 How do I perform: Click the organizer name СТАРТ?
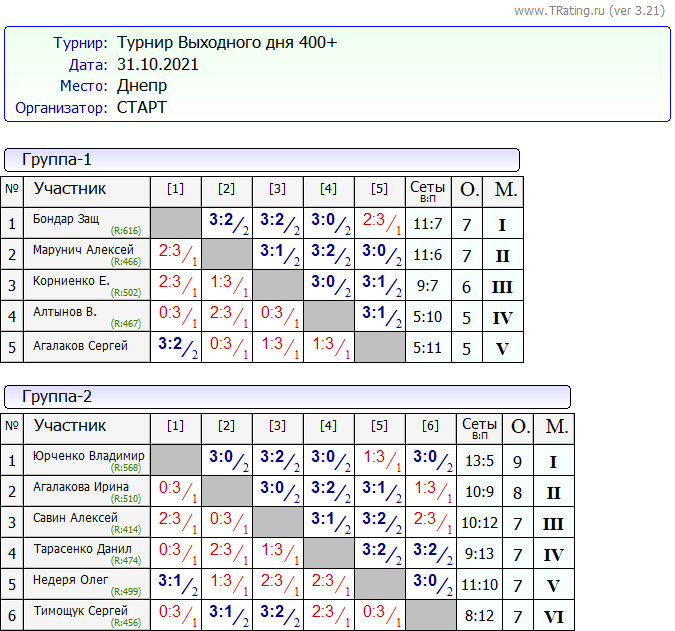(142, 107)
